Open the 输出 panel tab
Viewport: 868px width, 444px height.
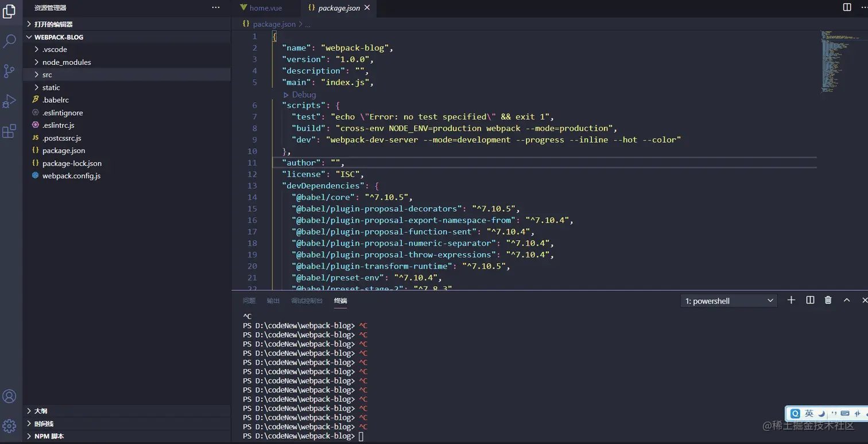point(273,300)
